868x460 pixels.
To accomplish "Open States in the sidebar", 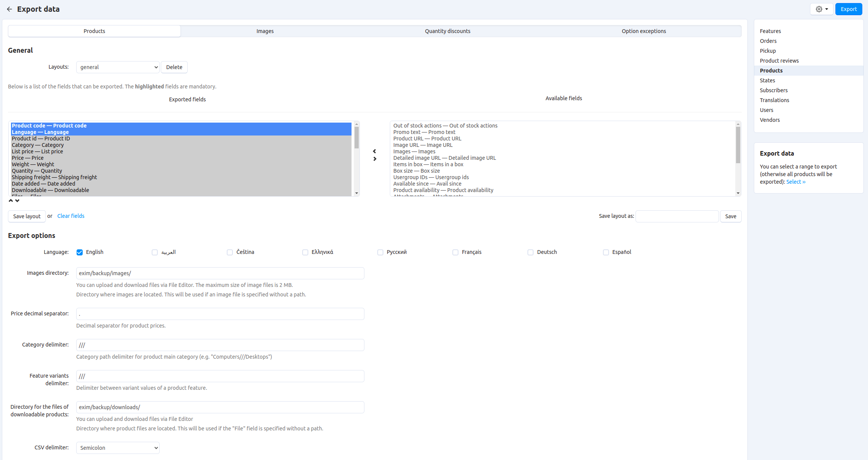I will coord(767,80).
